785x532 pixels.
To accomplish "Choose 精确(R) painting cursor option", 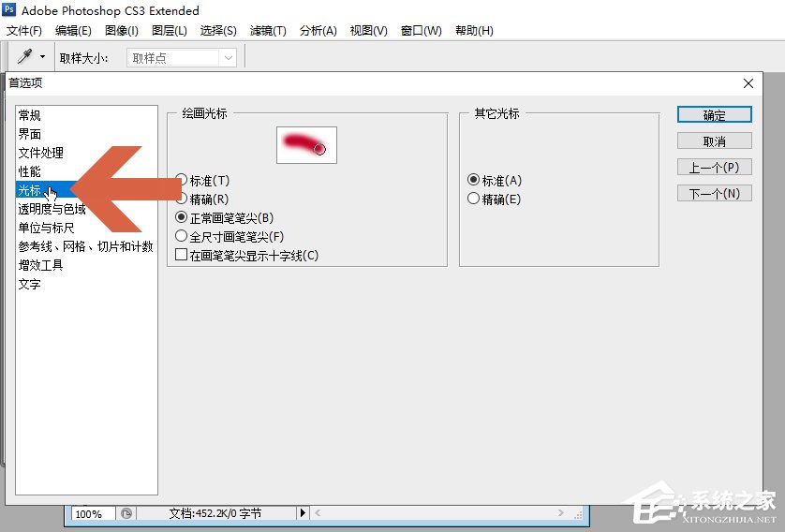I will 202,199.
